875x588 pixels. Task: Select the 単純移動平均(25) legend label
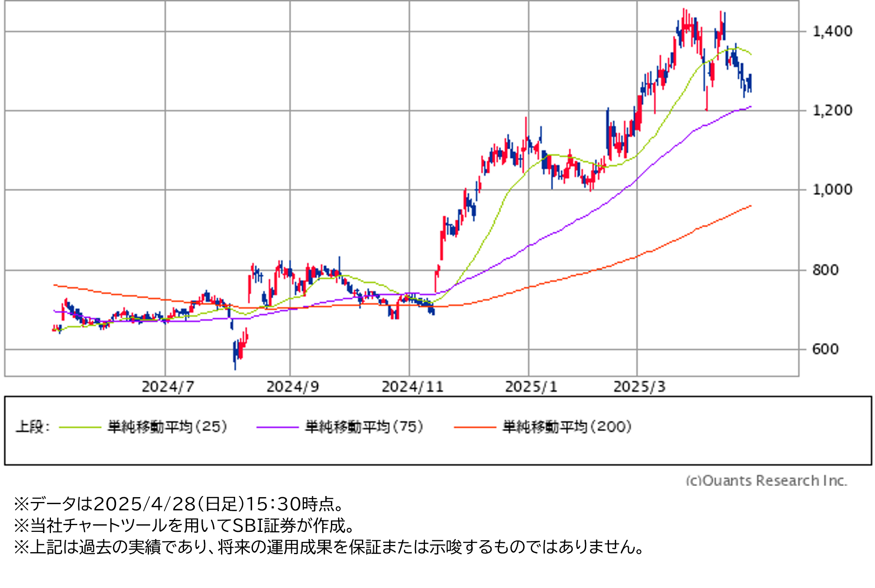pos(167,427)
